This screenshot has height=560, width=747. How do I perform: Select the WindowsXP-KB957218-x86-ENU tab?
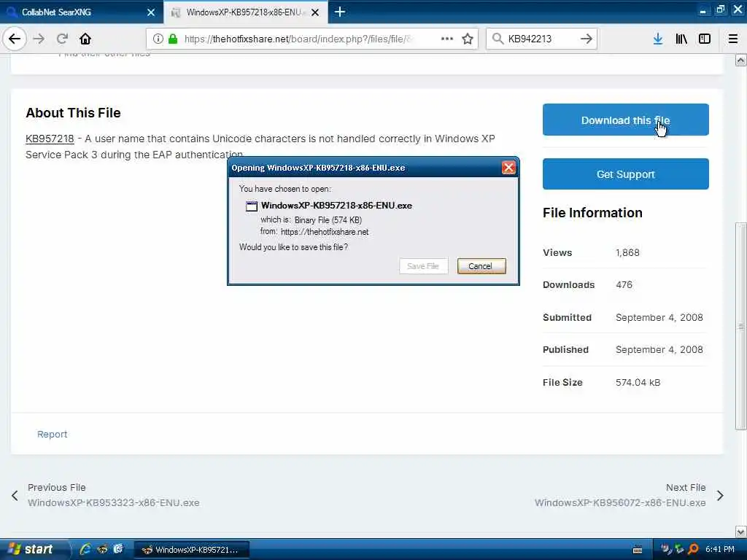coord(245,12)
